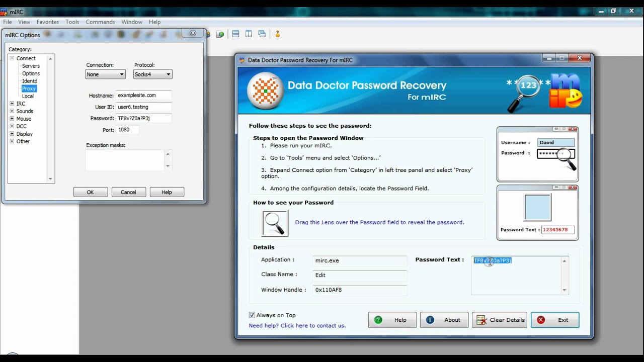The image size is (644, 362).
Task: Open the File menu
Action: coord(8,22)
